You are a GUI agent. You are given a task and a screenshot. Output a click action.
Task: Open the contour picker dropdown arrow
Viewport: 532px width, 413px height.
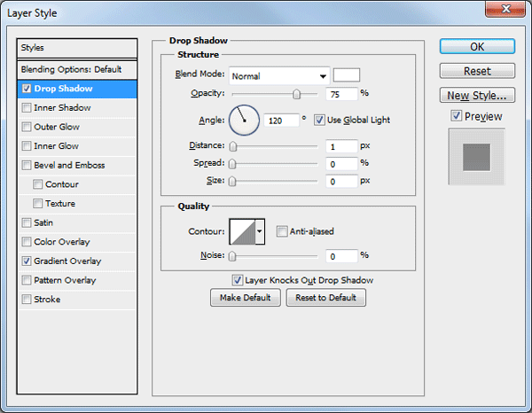[x=260, y=231]
